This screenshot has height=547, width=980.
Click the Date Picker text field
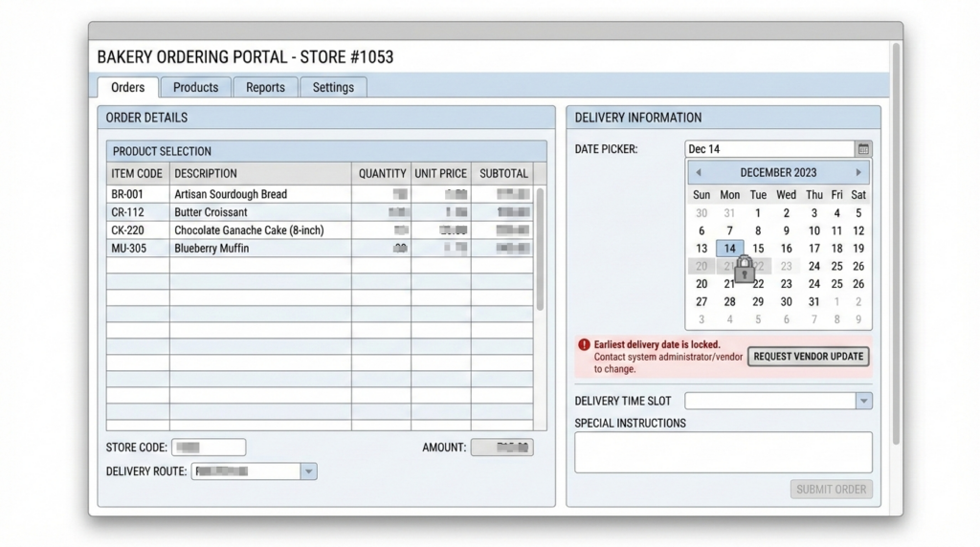pos(768,149)
